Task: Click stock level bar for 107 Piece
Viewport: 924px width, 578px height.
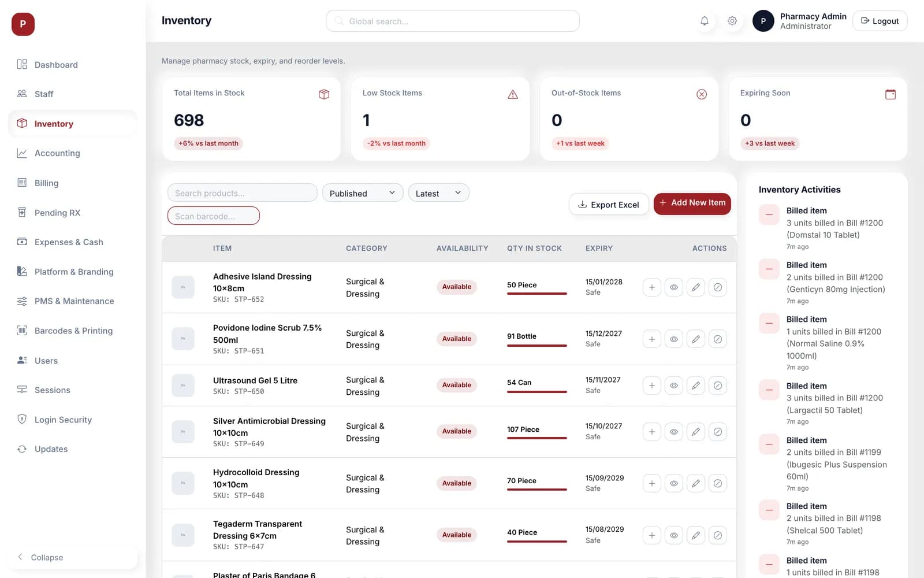Action: (x=537, y=438)
